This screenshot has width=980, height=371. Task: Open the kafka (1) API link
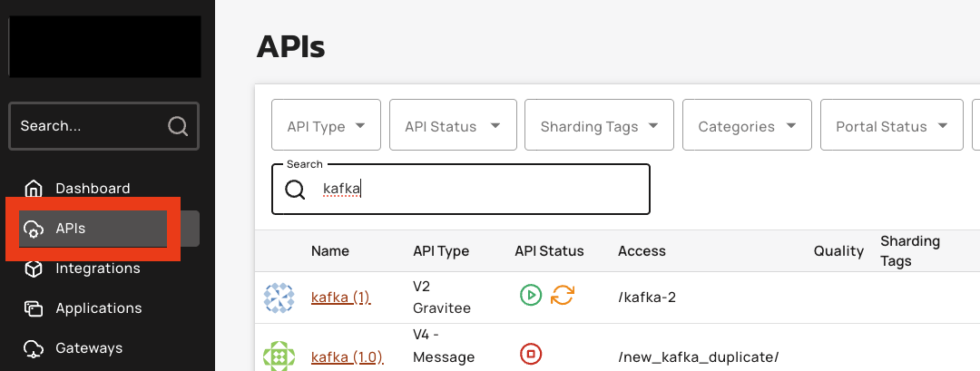[340, 298]
